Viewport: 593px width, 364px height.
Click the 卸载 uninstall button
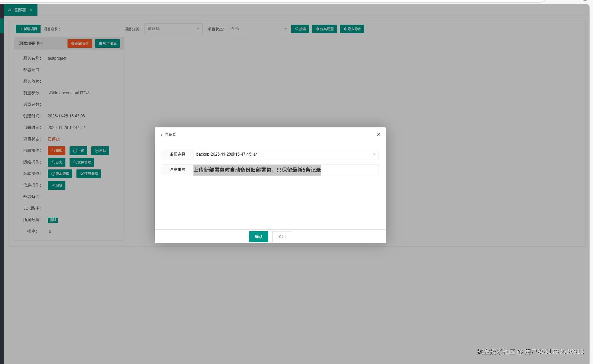(x=56, y=151)
